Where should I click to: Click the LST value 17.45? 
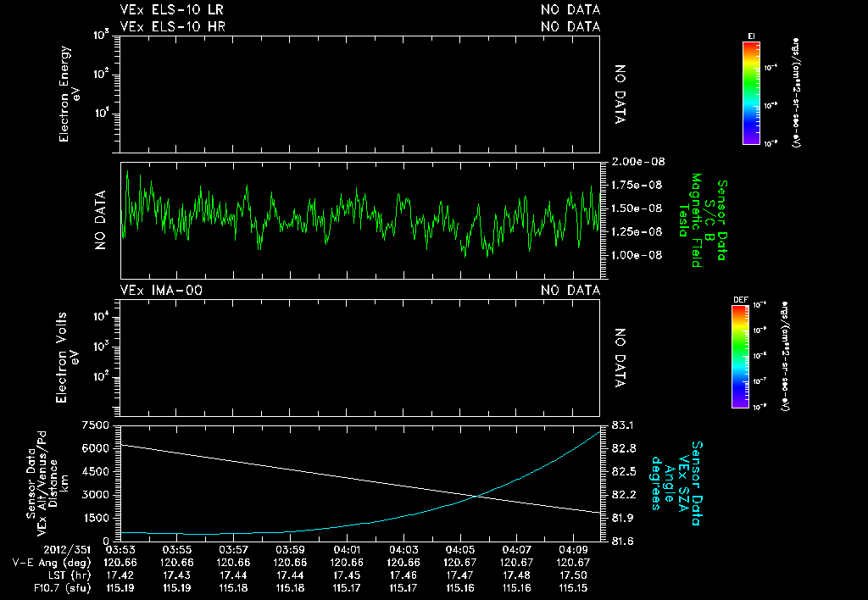(x=347, y=575)
